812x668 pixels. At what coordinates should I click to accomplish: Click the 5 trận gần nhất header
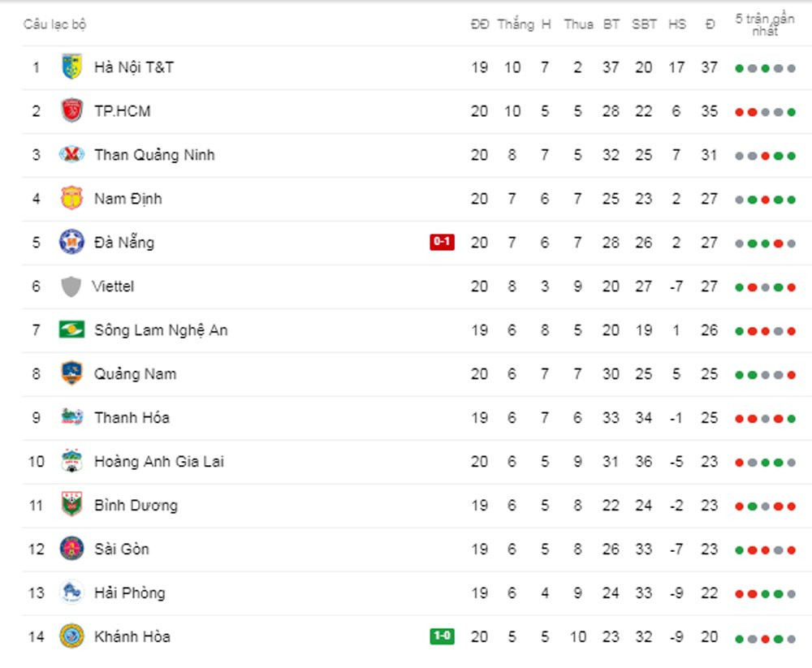pyautogui.click(x=764, y=24)
